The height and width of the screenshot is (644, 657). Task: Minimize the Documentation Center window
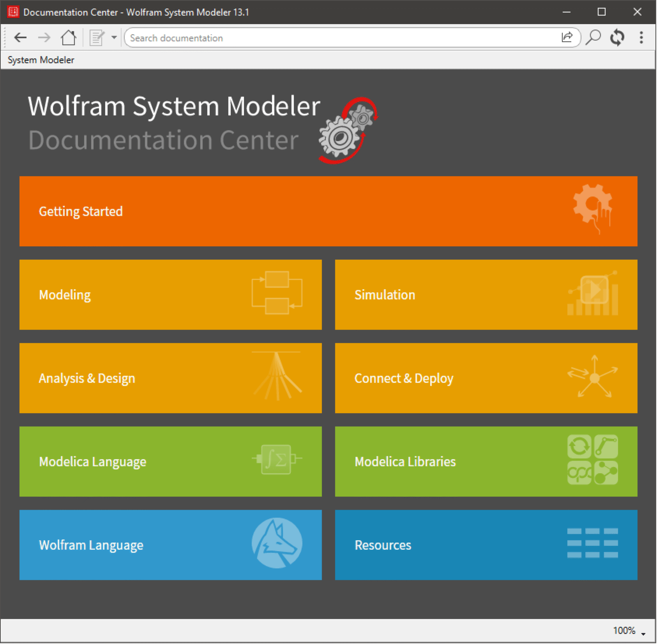tap(567, 12)
